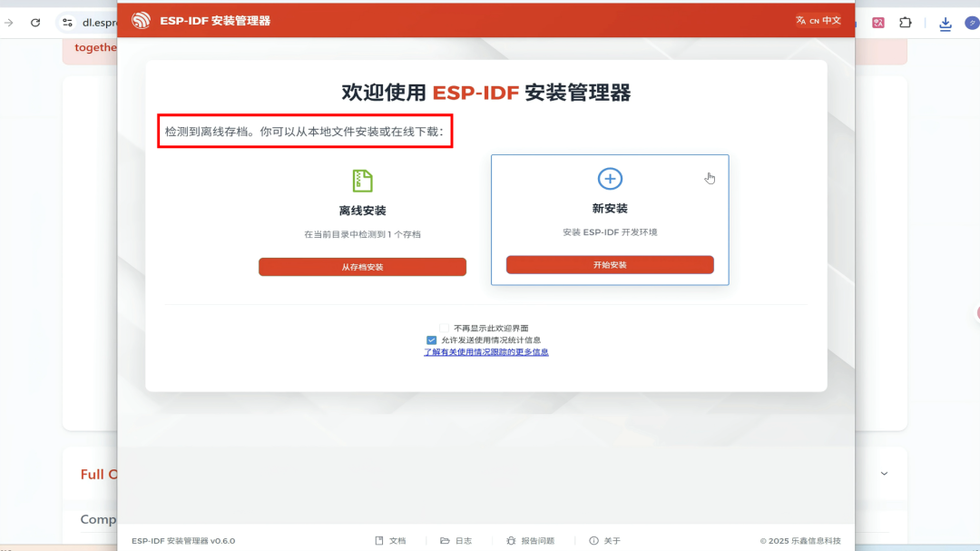Click 关于 in the footer
Screen dimensions: 980x551
[x=604, y=541]
